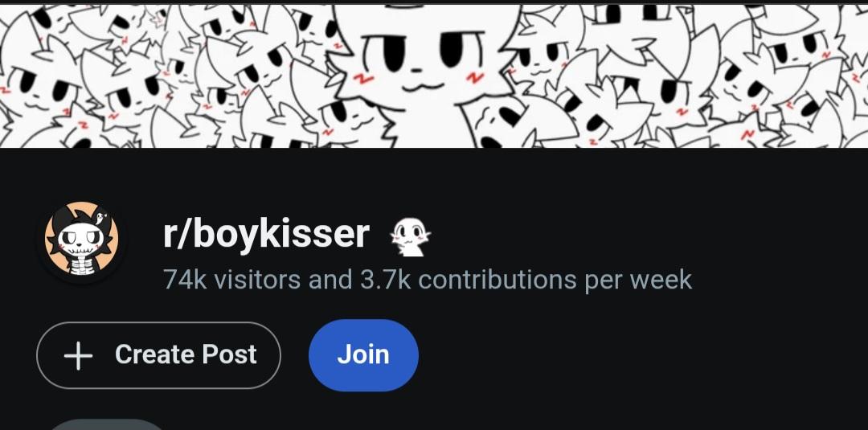868x430 pixels.
Task: Open the r/boykisser community avatar
Action: 81,242
